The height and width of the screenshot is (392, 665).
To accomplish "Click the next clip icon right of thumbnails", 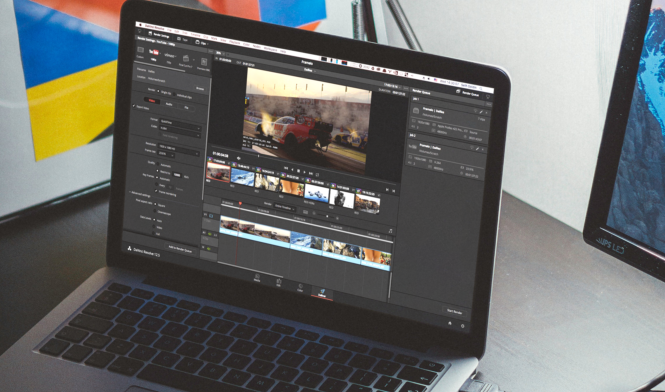I will click(387, 190).
